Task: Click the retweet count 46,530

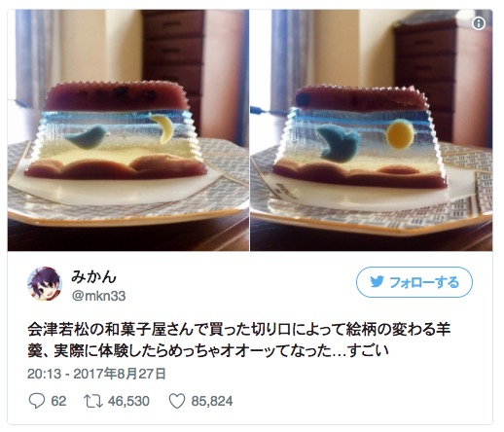Action: 128,401
